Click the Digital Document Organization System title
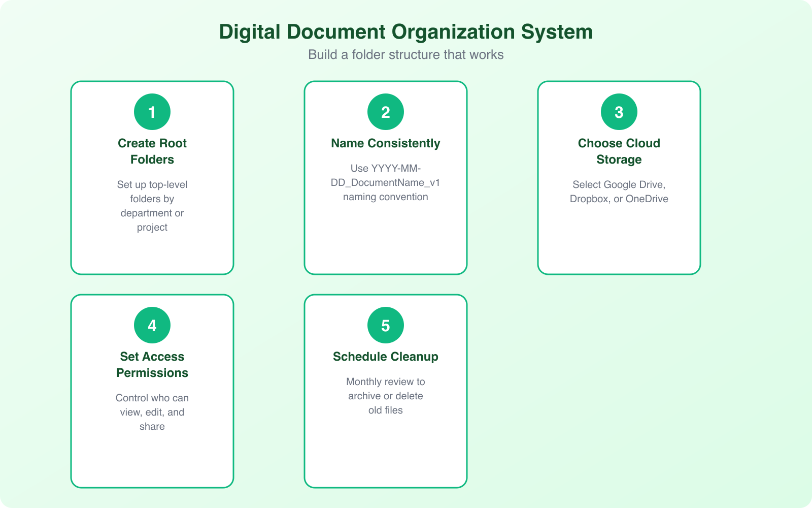 [x=406, y=31]
